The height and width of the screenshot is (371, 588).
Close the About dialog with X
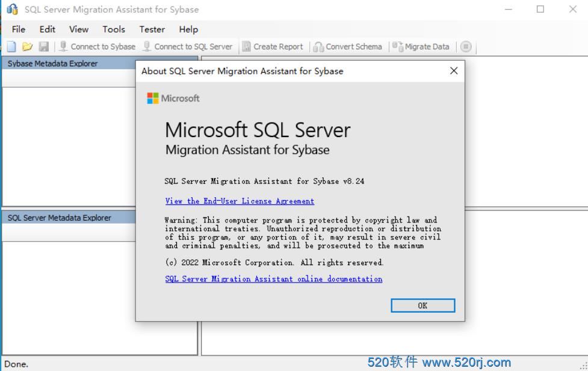tap(454, 71)
